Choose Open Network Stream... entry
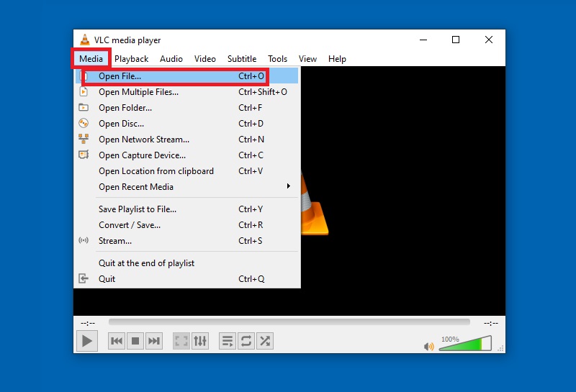Viewport: 576px width, 392px height. tap(187, 139)
